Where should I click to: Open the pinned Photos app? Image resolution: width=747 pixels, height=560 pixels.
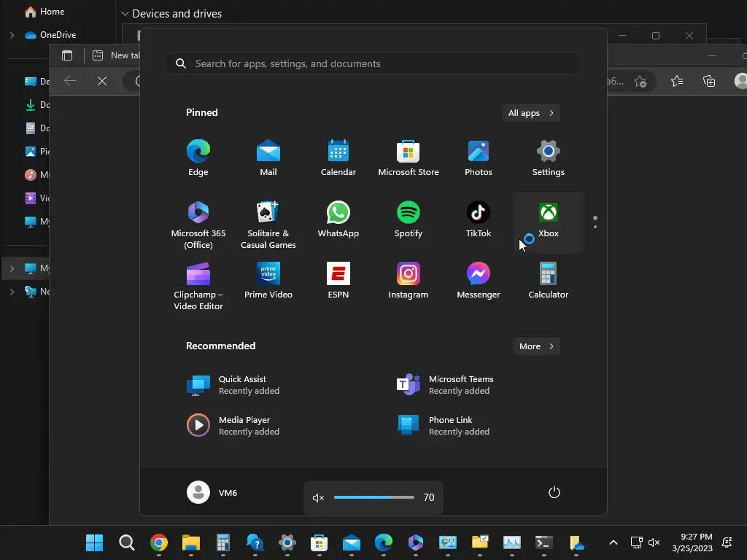[479, 158]
